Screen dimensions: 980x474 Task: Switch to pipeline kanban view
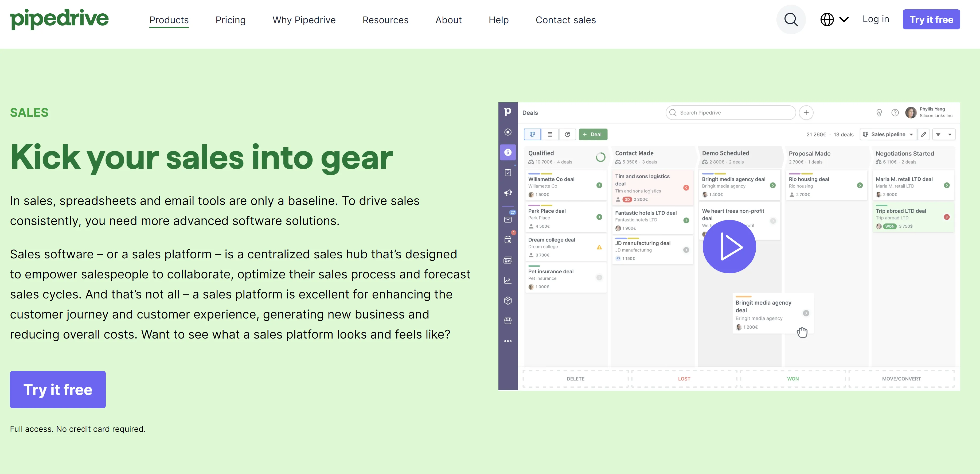(532, 134)
